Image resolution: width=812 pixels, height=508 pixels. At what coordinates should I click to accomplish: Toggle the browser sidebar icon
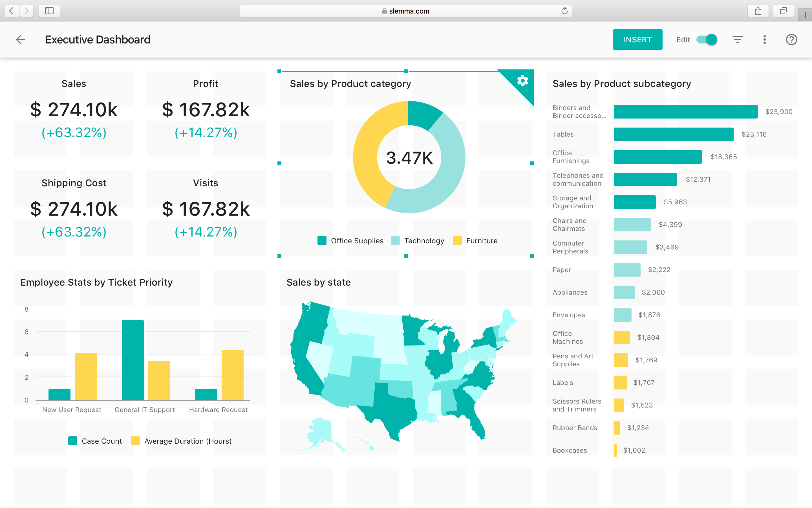(49, 11)
